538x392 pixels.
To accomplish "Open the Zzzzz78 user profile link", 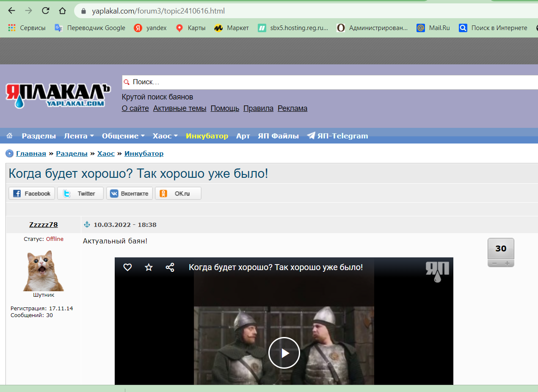I will pos(44,225).
